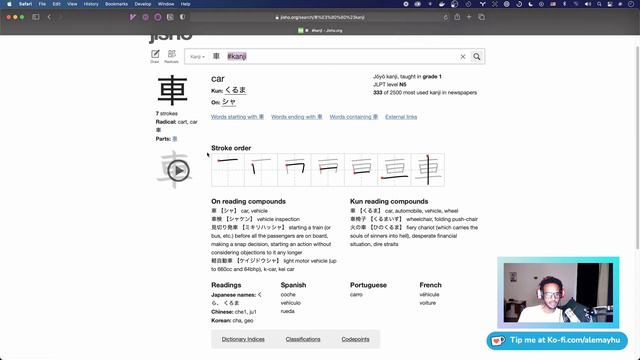Expand the Kanji search type dropdown
640x360 pixels.
point(197,57)
